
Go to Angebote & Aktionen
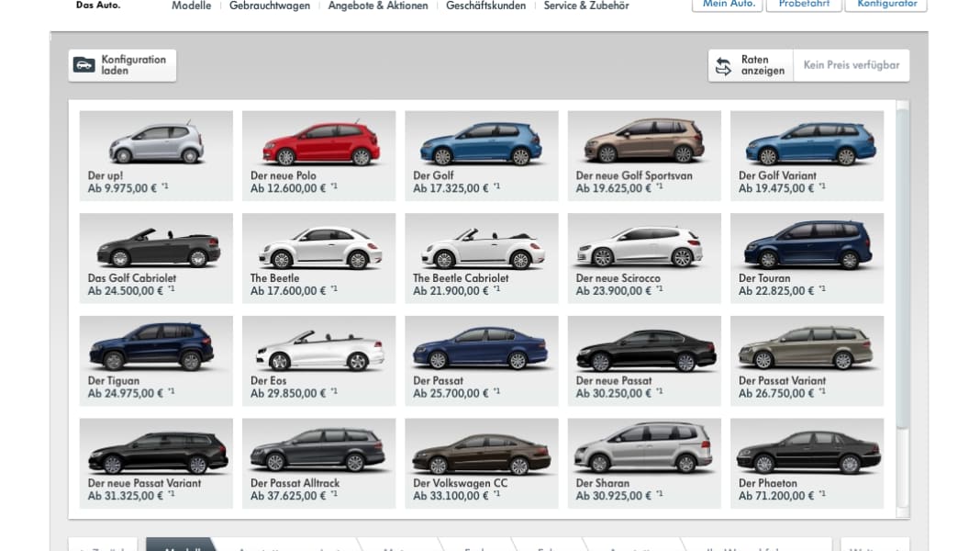pyautogui.click(x=378, y=6)
